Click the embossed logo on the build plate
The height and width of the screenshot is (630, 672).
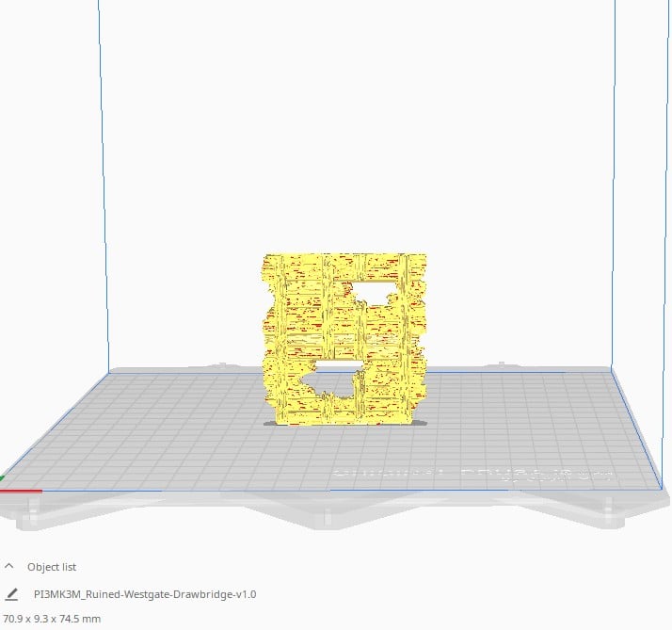tap(471, 476)
